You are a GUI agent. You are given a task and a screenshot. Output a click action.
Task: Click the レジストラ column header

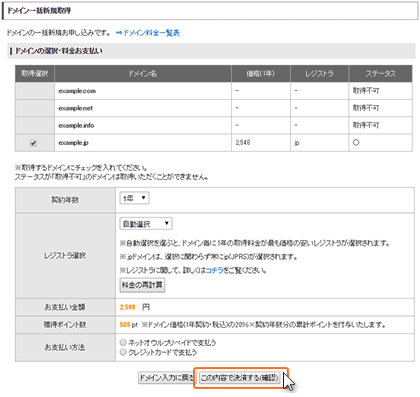tap(320, 74)
